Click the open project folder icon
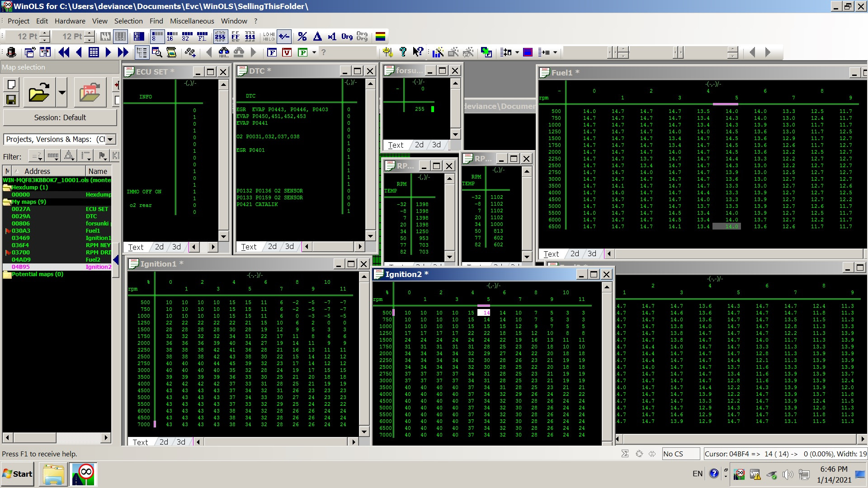Viewport: 868px width, 488px height. 39,92
